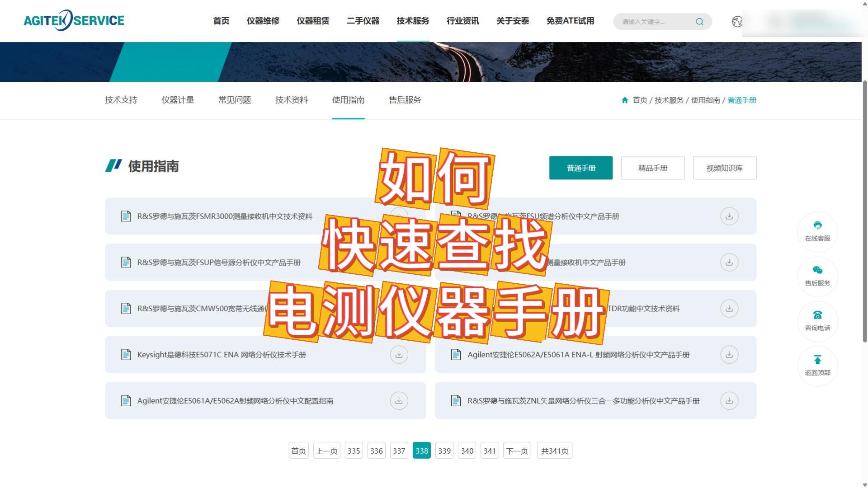Download the Agilent E5061A/E5062A configuration guide
The image size is (868, 488).
399,401
